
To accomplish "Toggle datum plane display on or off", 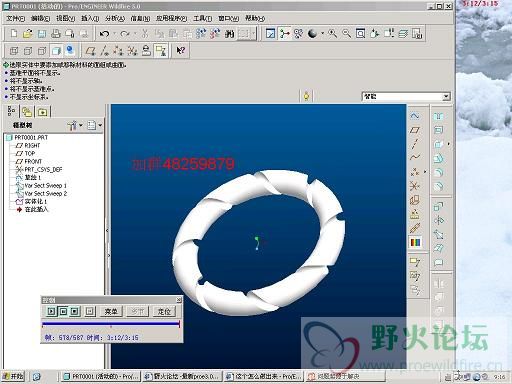I will (90, 51).
